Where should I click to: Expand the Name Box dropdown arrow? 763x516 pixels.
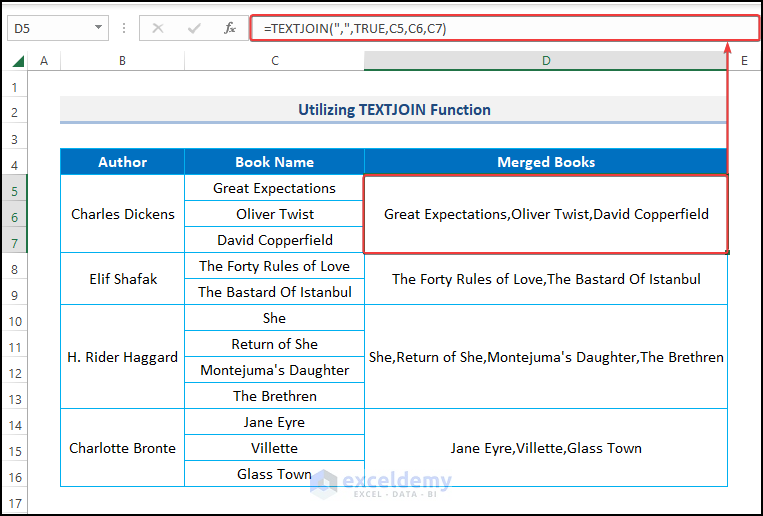(98, 28)
